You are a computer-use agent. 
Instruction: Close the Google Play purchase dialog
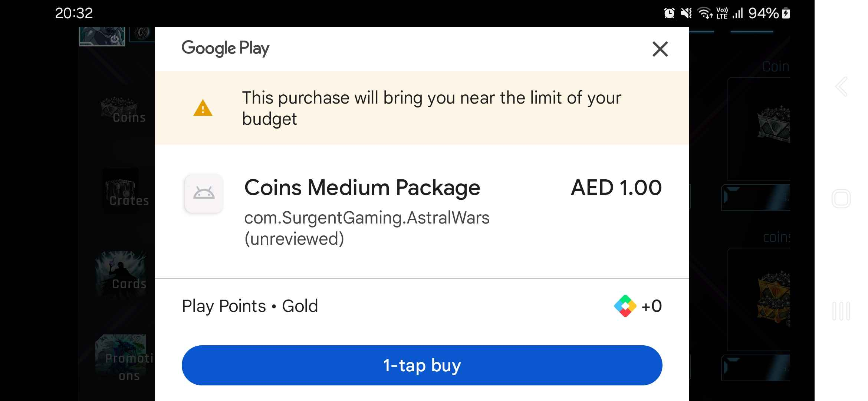[x=660, y=49]
